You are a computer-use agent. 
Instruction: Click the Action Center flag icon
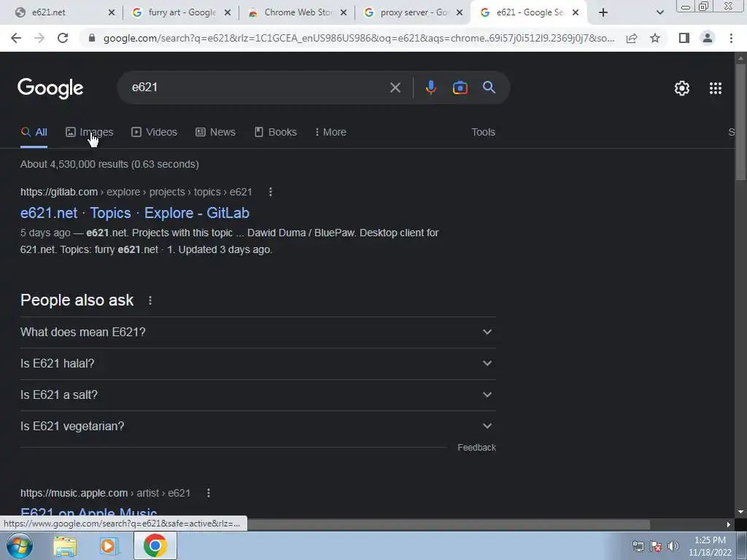(x=656, y=546)
